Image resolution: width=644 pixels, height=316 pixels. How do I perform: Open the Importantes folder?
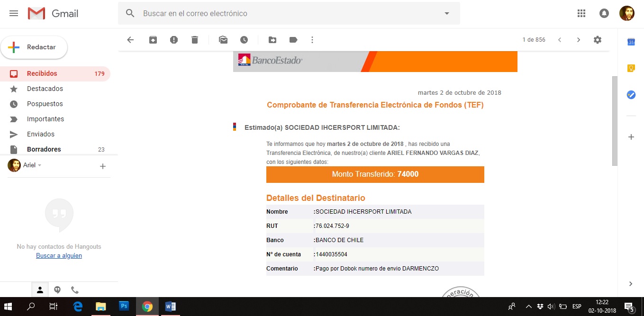click(55, 119)
